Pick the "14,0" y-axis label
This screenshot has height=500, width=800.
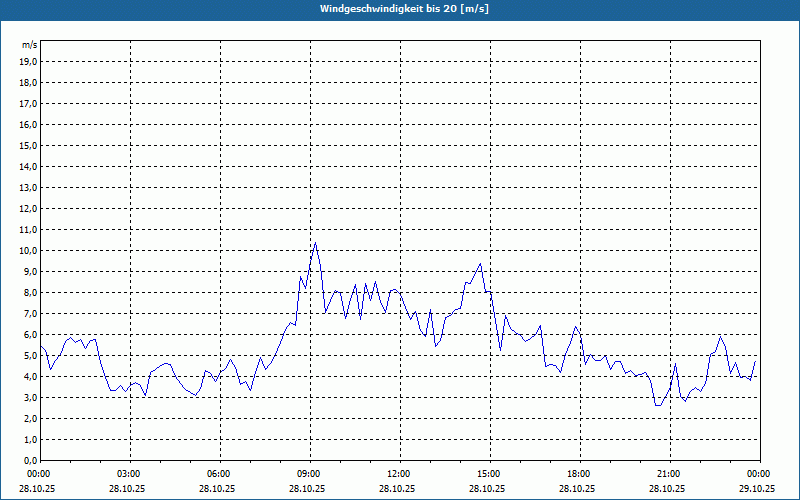[x=29, y=166]
